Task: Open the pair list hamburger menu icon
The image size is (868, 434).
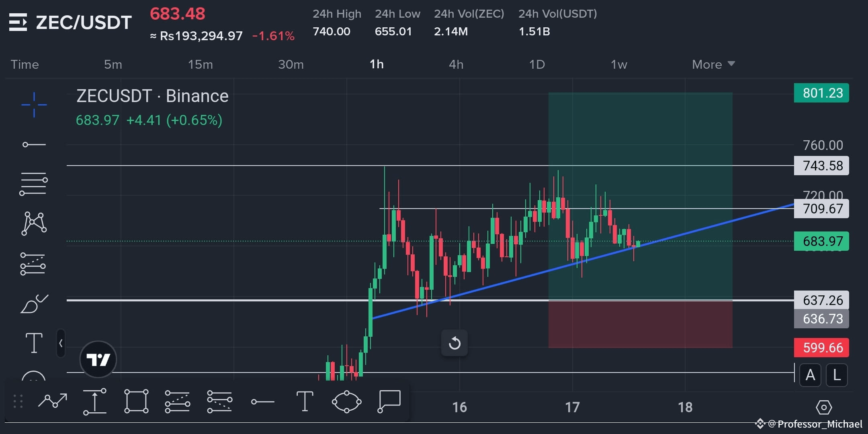Action: [18, 22]
